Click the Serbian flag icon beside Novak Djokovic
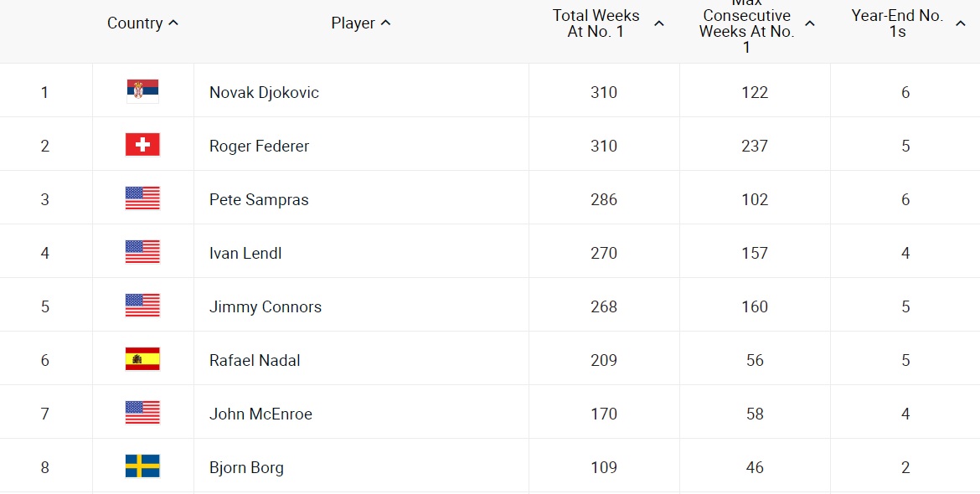 (x=142, y=91)
